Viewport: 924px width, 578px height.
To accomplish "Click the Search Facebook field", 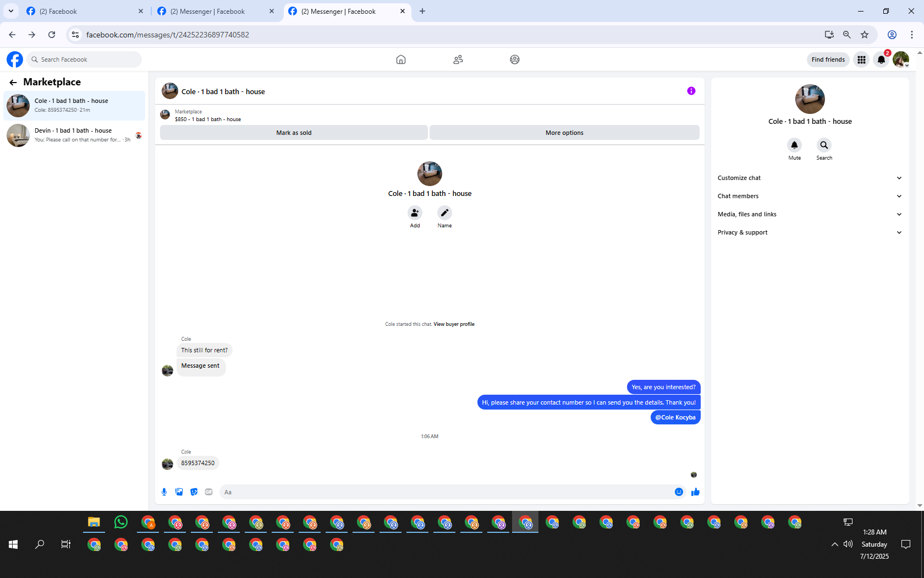I will (84, 59).
